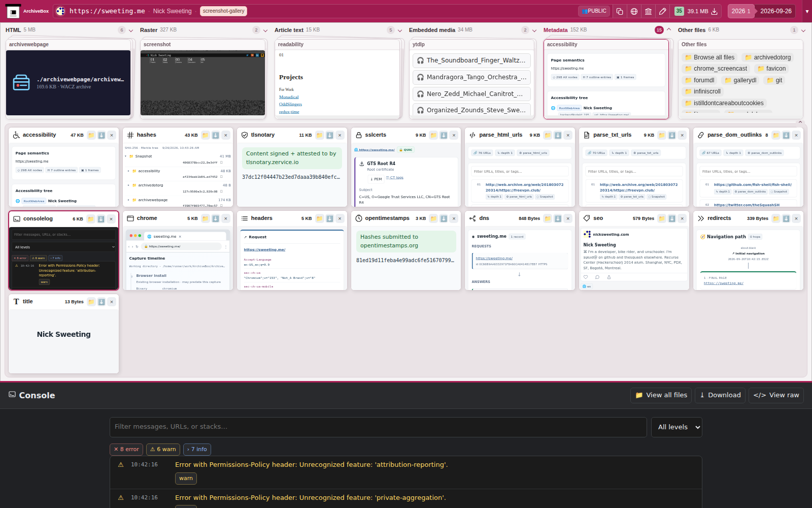Toggle the '8 error' filter chip in Console
This screenshot has height=508, width=812.
tap(126, 449)
